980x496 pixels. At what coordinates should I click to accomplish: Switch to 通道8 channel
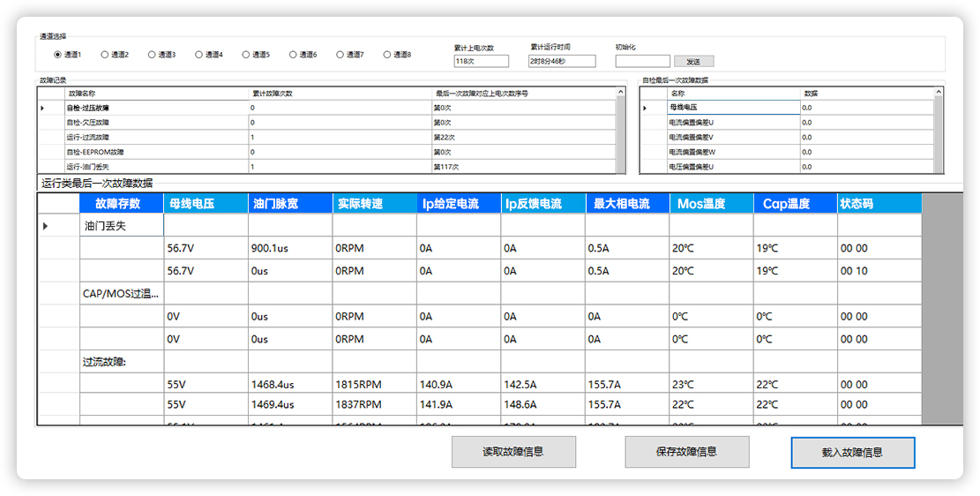click(387, 55)
